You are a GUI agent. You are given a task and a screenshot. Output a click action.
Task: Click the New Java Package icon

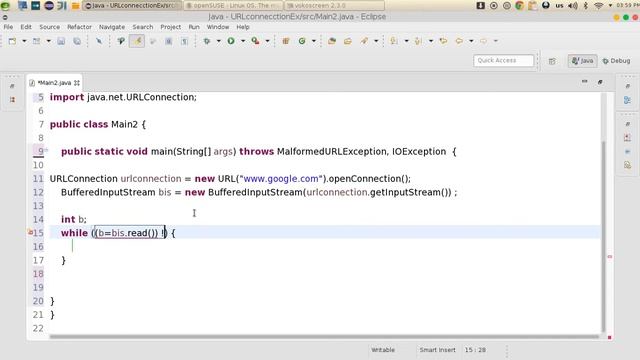click(286, 41)
